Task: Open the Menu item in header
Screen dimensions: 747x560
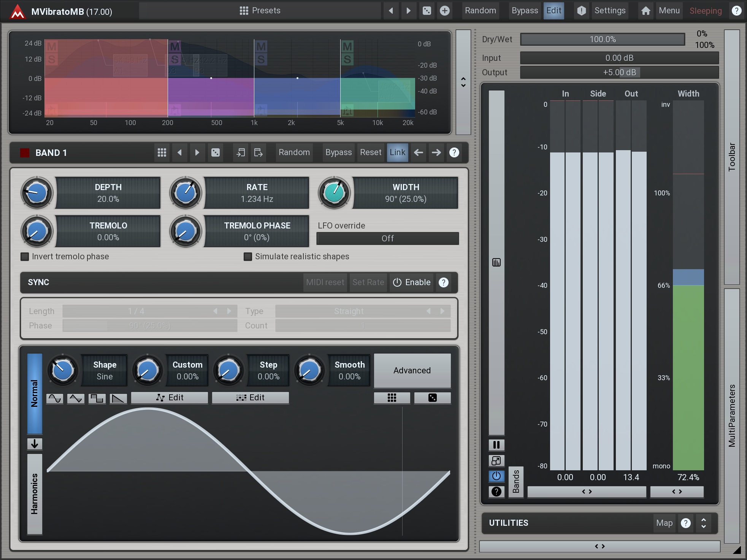Action: pyautogui.click(x=669, y=11)
